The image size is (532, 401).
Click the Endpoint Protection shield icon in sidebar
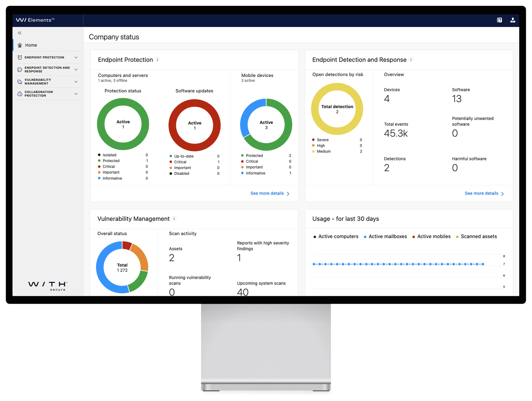click(20, 57)
